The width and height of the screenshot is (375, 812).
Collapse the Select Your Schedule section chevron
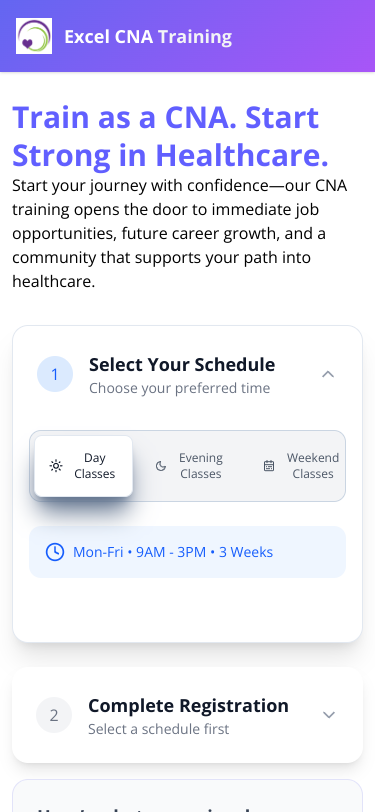click(328, 374)
